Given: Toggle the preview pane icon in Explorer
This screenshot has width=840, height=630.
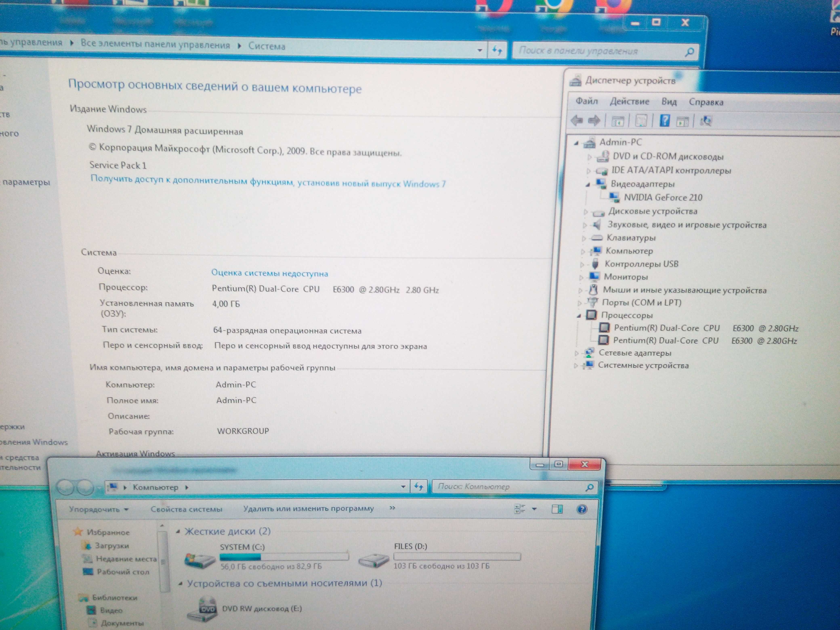Looking at the screenshot, I should [x=557, y=509].
